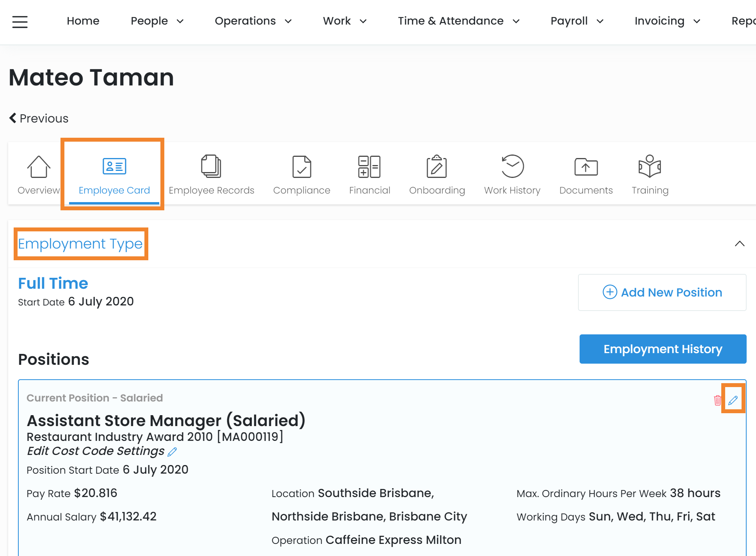
Task: Select the Training book reader icon
Action: (x=650, y=167)
